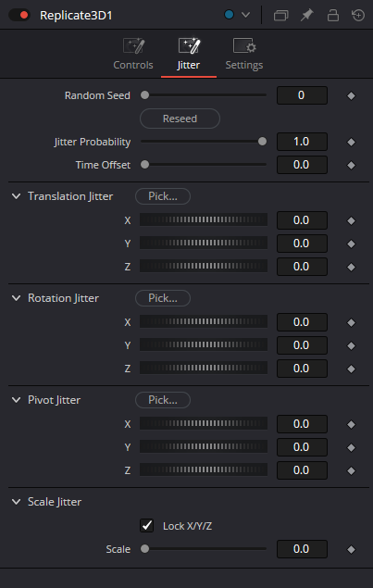Viewport: 373px width, 588px height.
Task: Add keyframe for Scale jitter
Action: (352, 550)
